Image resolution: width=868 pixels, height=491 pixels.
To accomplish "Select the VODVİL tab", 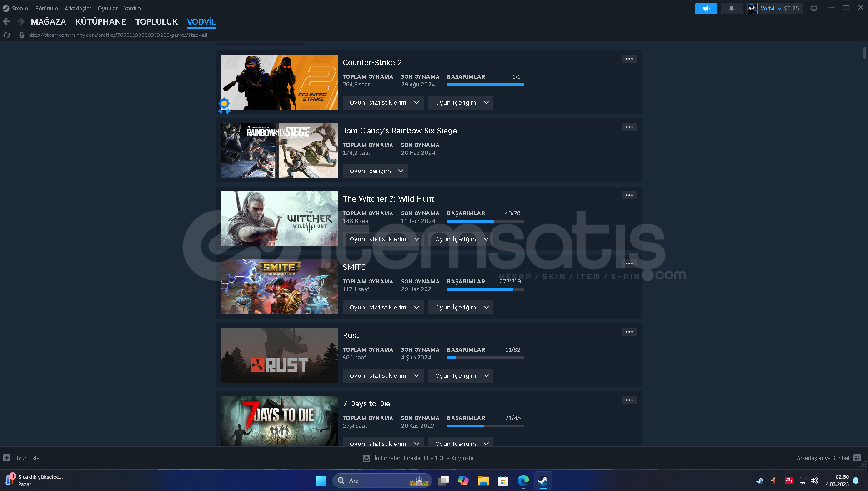I will [x=201, y=21].
